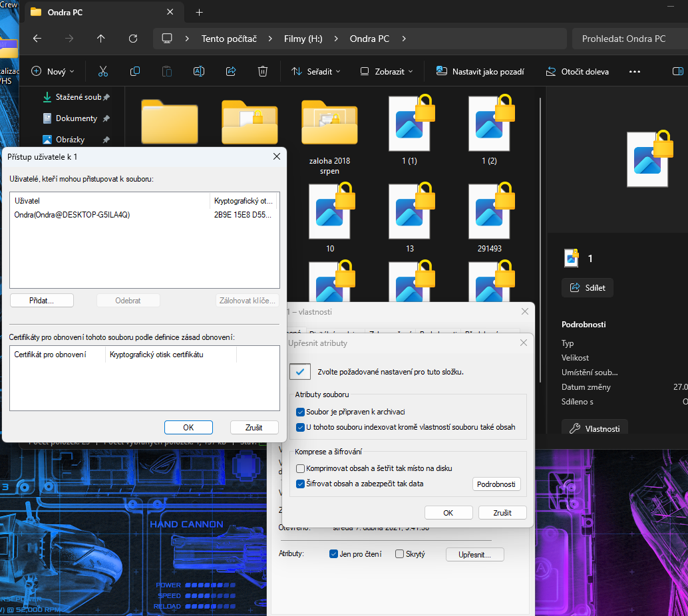Image resolution: width=688 pixels, height=616 pixels.
Task: Enable 'Komprimovat obsah' checkbox
Action: (x=301, y=468)
